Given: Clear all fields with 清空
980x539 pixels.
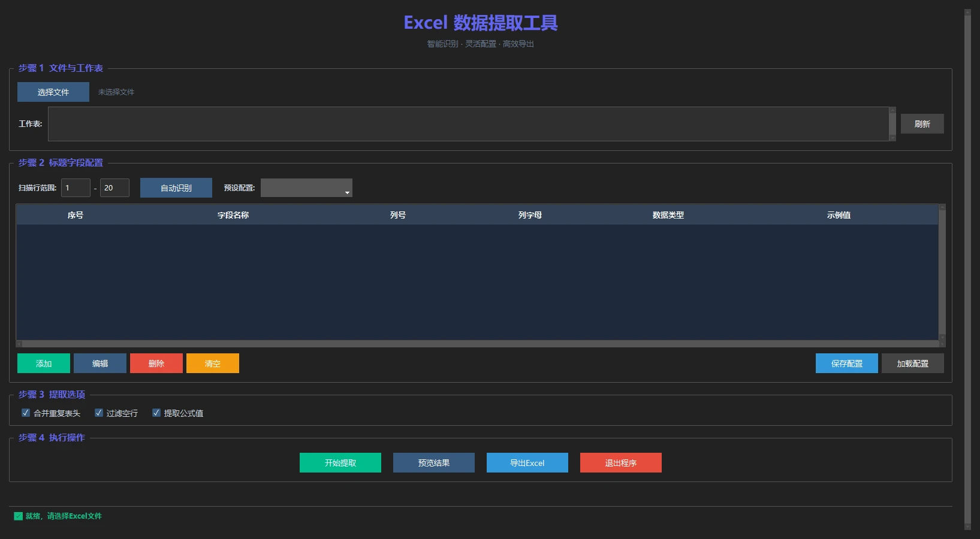Looking at the screenshot, I should (x=213, y=364).
